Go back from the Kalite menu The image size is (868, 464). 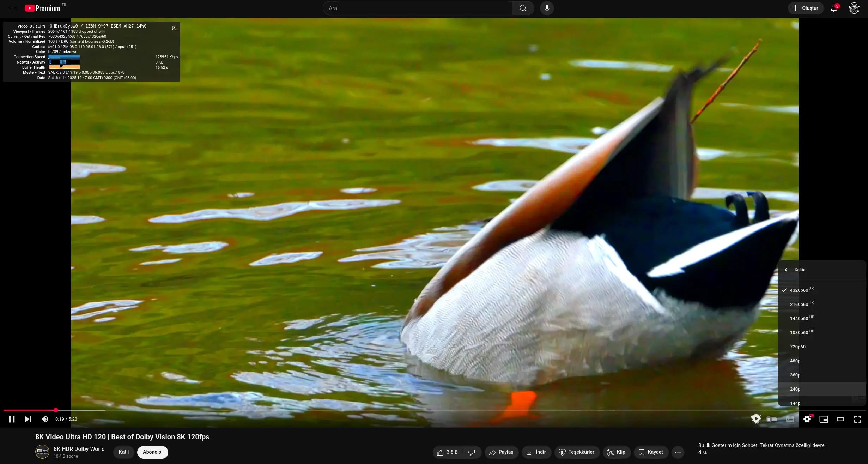pyautogui.click(x=786, y=270)
